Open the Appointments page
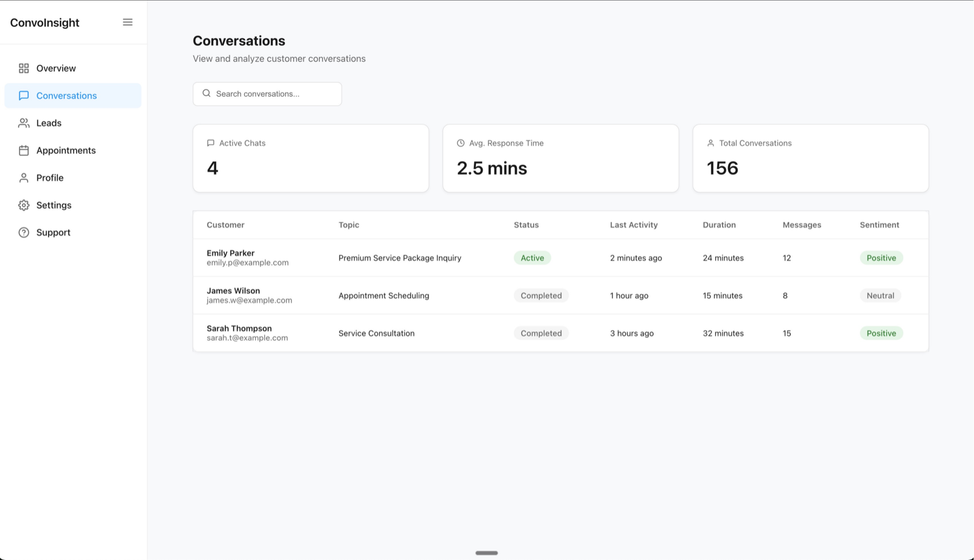This screenshot has height=560, width=974. click(73, 150)
